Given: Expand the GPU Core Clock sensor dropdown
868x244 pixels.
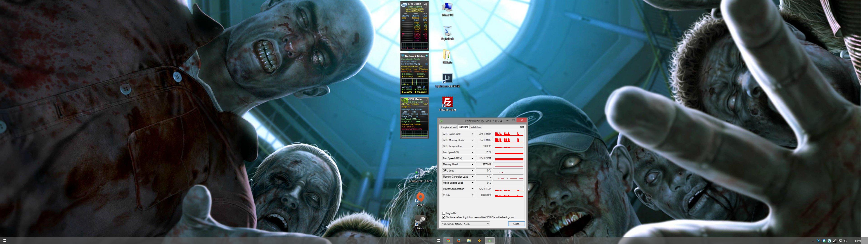Looking at the screenshot, I should point(472,134).
